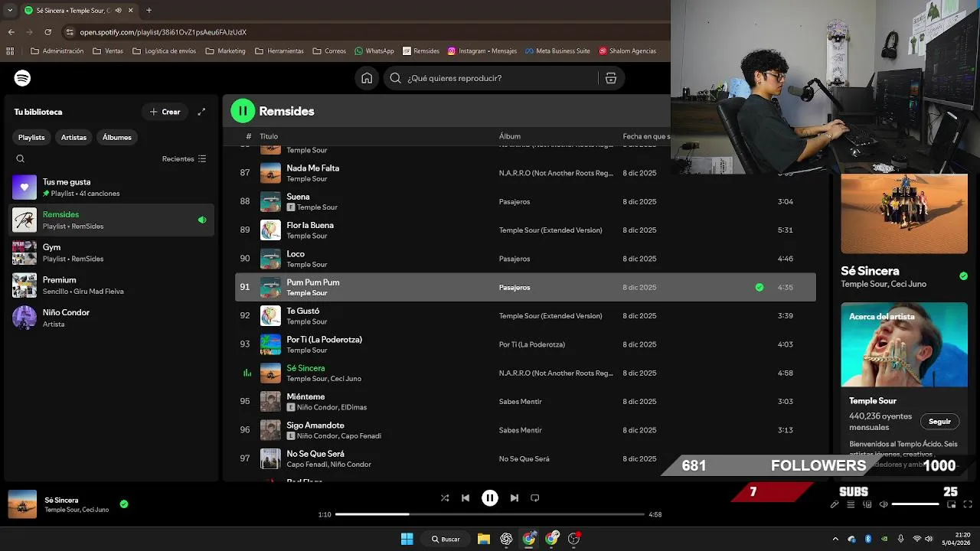The height and width of the screenshot is (551, 980).
Task: Filter library by Playlists
Action: [x=31, y=137]
